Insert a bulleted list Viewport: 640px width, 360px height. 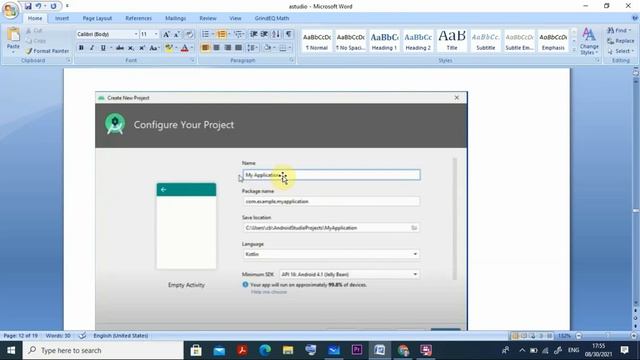point(205,34)
